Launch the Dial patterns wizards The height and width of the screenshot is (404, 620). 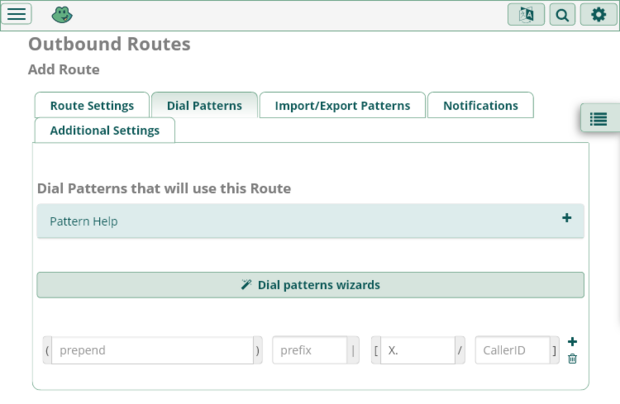(310, 285)
